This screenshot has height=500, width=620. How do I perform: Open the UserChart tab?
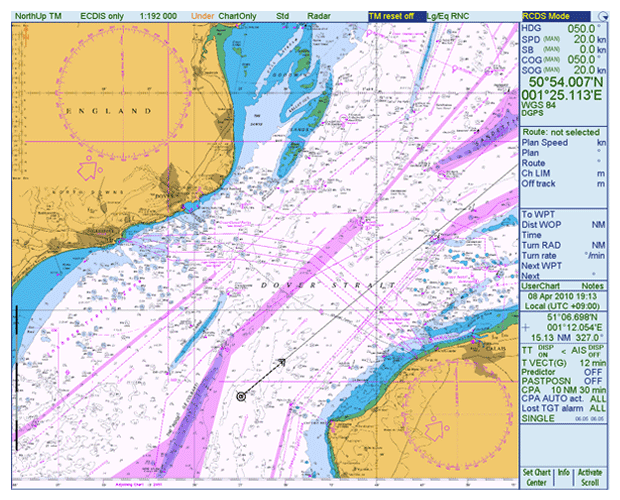pyautogui.click(x=543, y=287)
